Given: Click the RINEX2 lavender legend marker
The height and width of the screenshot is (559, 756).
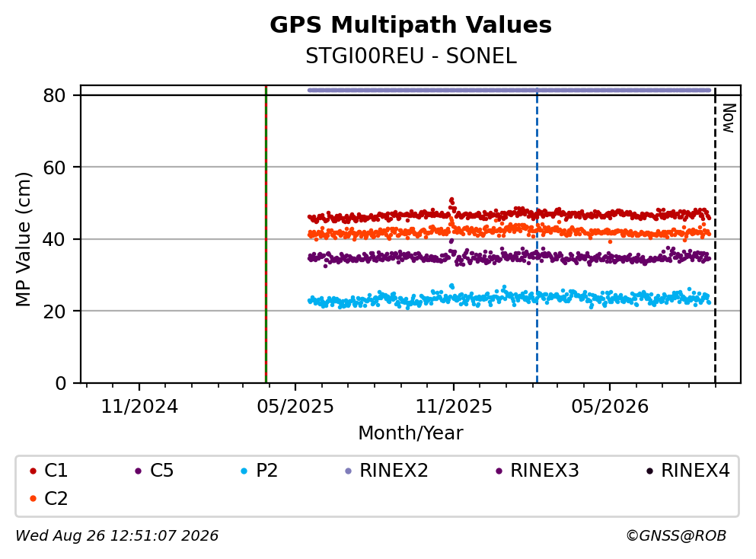Looking at the screenshot, I should (349, 471).
